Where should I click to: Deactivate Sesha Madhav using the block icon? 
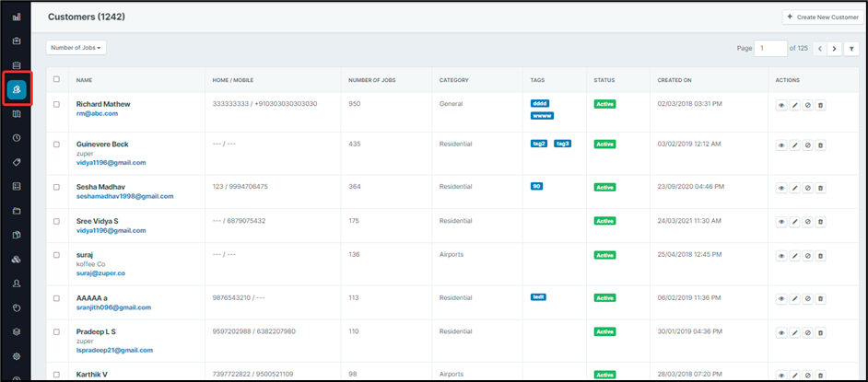808,187
